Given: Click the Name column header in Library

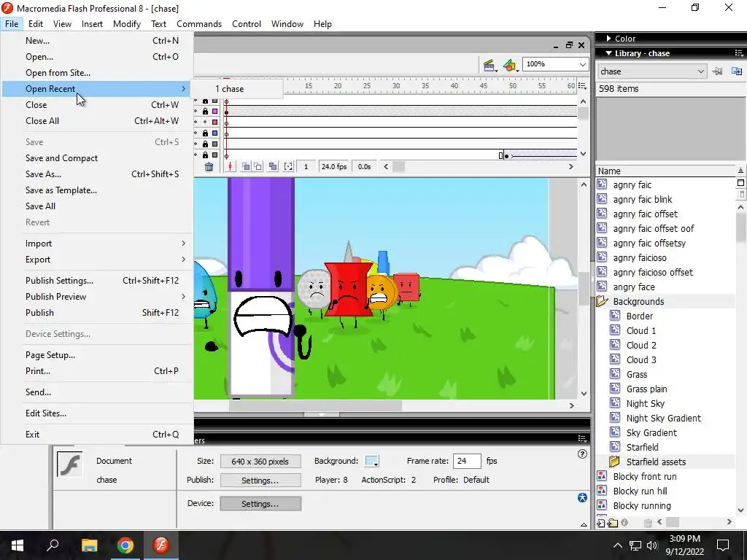Looking at the screenshot, I should tap(665, 171).
